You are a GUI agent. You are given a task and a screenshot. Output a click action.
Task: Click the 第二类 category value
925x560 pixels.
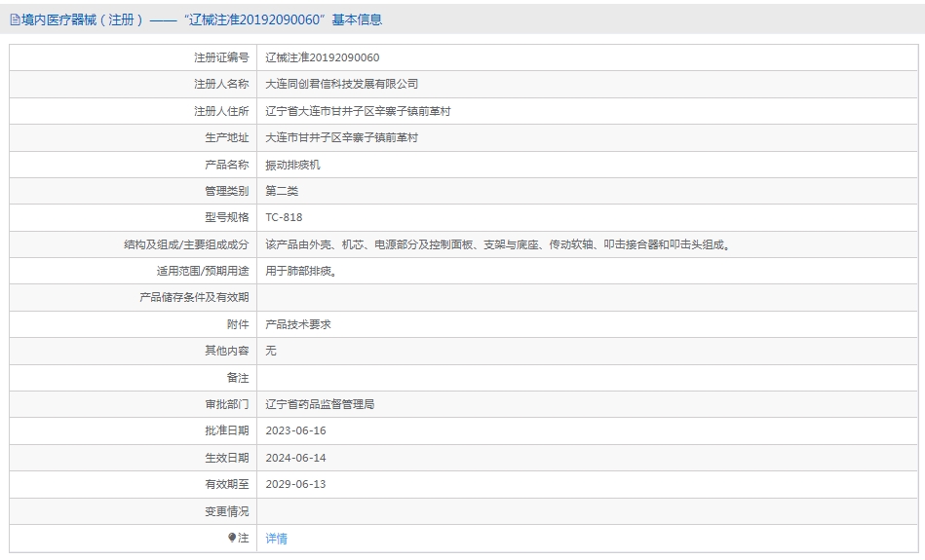[282, 191]
